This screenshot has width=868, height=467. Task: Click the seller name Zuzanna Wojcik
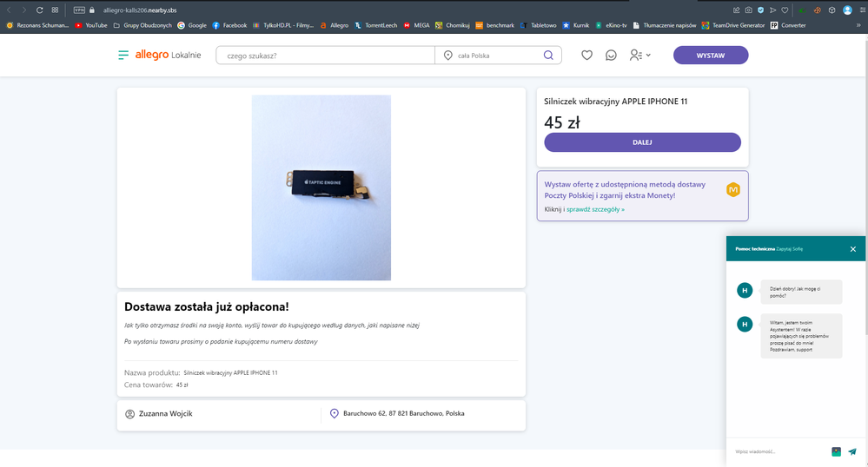[x=165, y=413]
